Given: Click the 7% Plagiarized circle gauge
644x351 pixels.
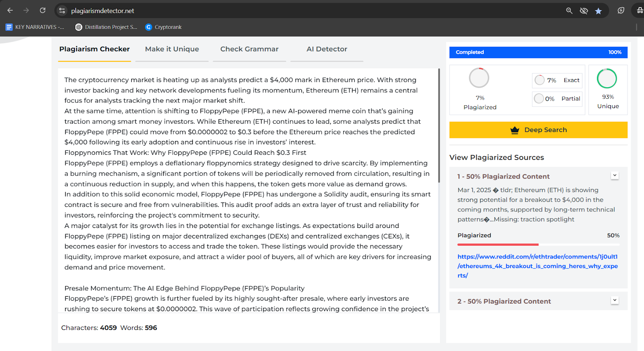Looking at the screenshot, I should click(x=479, y=78).
